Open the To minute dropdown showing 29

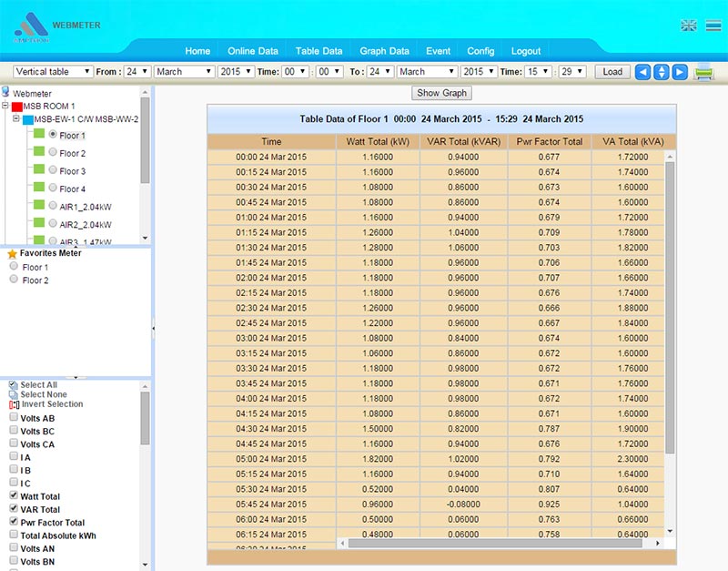pyautogui.click(x=571, y=72)
